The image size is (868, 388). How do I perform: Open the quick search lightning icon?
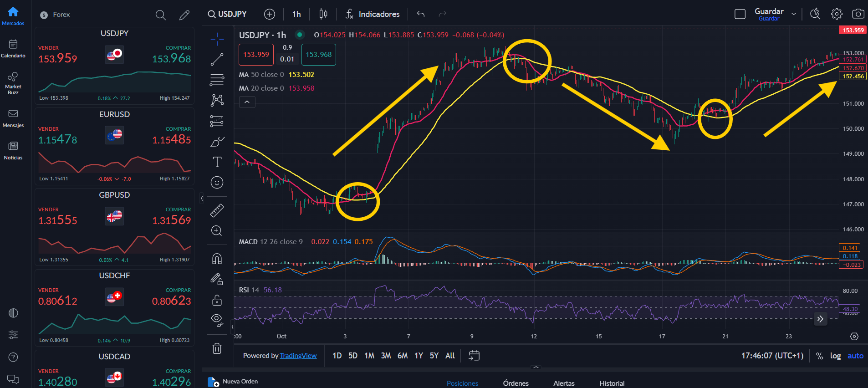pyautogui.click(x=815, y=14)
